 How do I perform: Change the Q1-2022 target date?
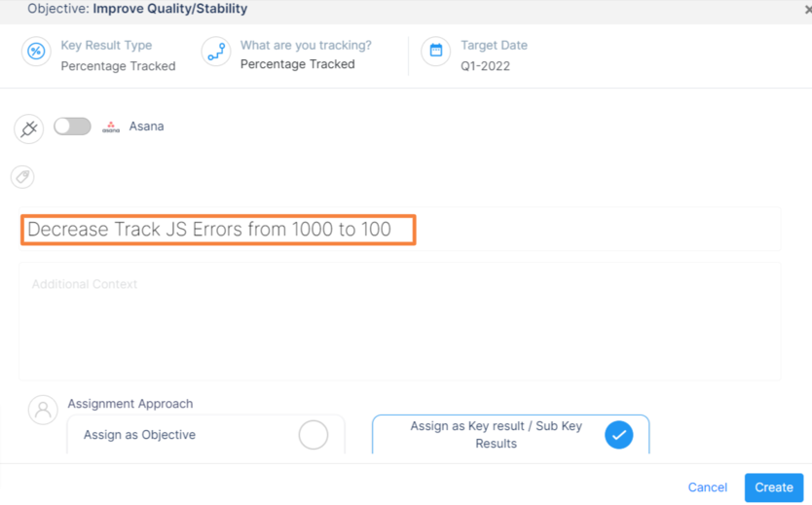pyautogui.click(x=485, y=66)
